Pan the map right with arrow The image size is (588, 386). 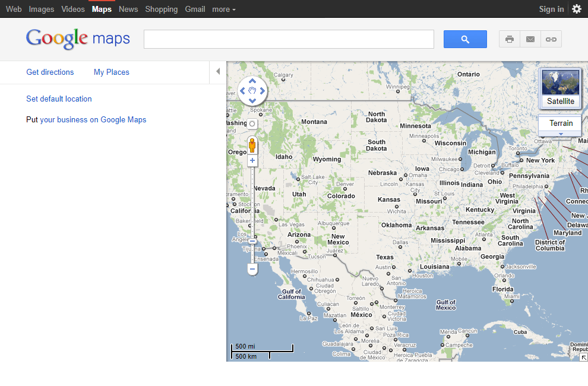[262, 91]
